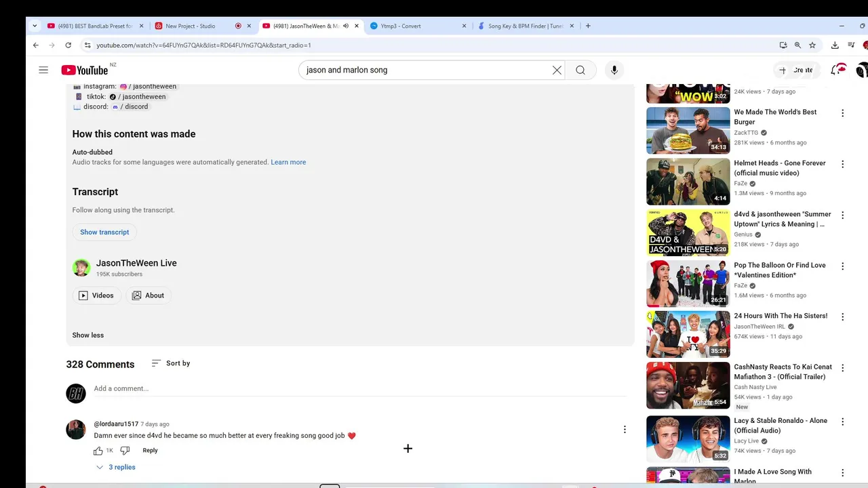Open Cash Nasty Live channel name
This screenshot has width=868, height=488.
tap(755, 387)
